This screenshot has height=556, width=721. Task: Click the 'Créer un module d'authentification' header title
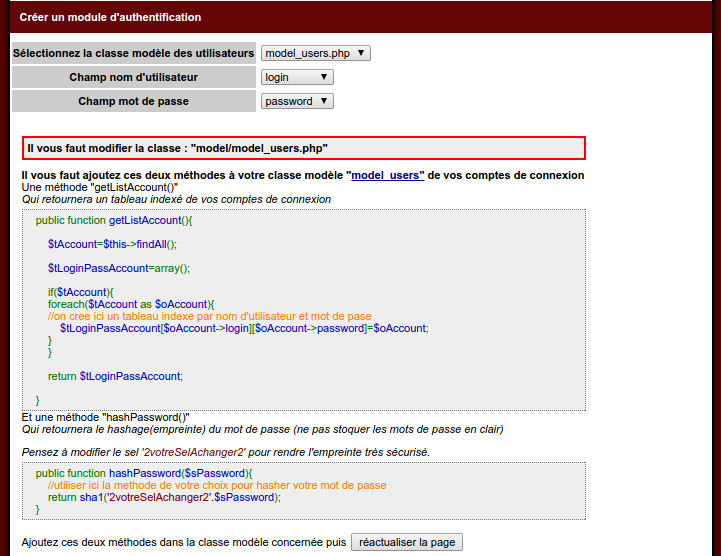110,17
